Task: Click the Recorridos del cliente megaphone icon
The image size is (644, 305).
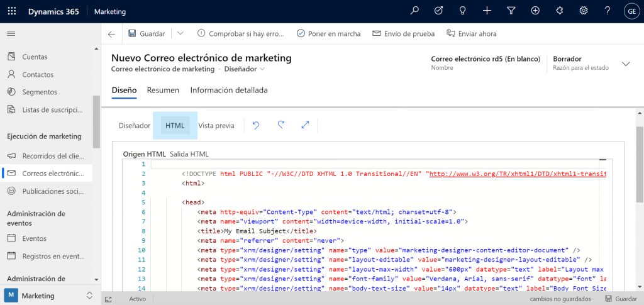Action: 11,155
